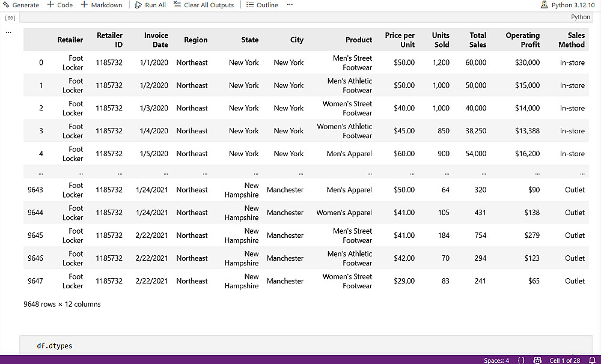601x364 pixels.
Task: Click the df.dtypes code cell
Action: click(306, 345)
